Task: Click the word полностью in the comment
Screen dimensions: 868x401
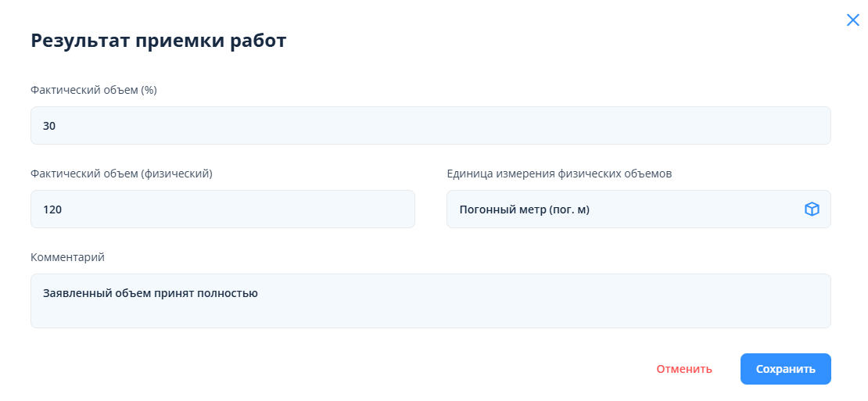Action: pos(228,293)
